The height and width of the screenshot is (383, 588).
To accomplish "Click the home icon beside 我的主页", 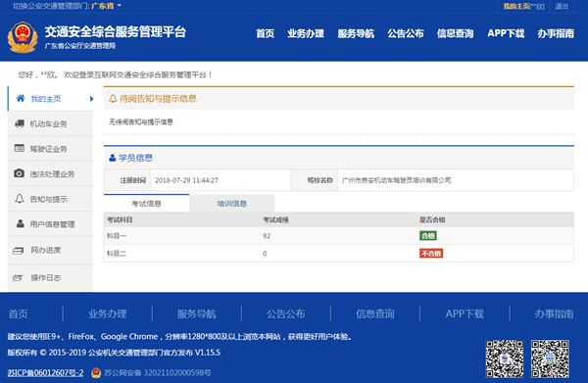I will point(21,98).
